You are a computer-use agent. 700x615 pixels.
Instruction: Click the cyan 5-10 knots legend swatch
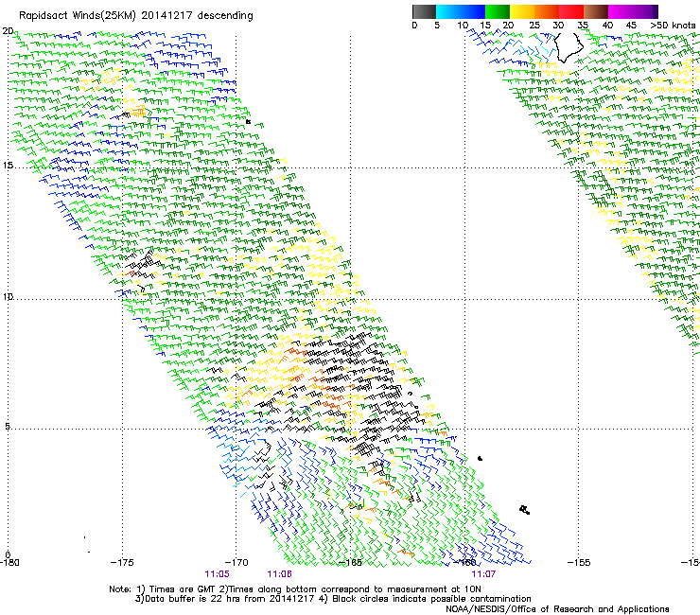click(x=448, y=11)
